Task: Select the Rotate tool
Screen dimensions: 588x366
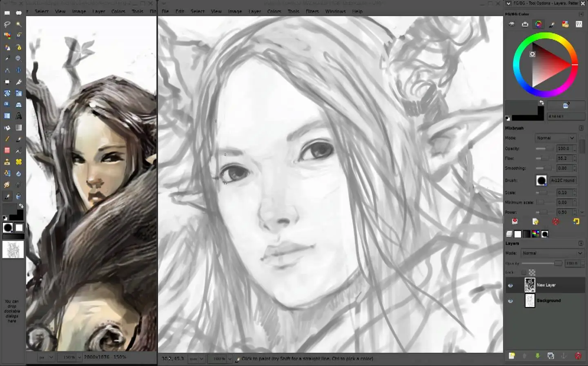Action: [x=7, y=93]
